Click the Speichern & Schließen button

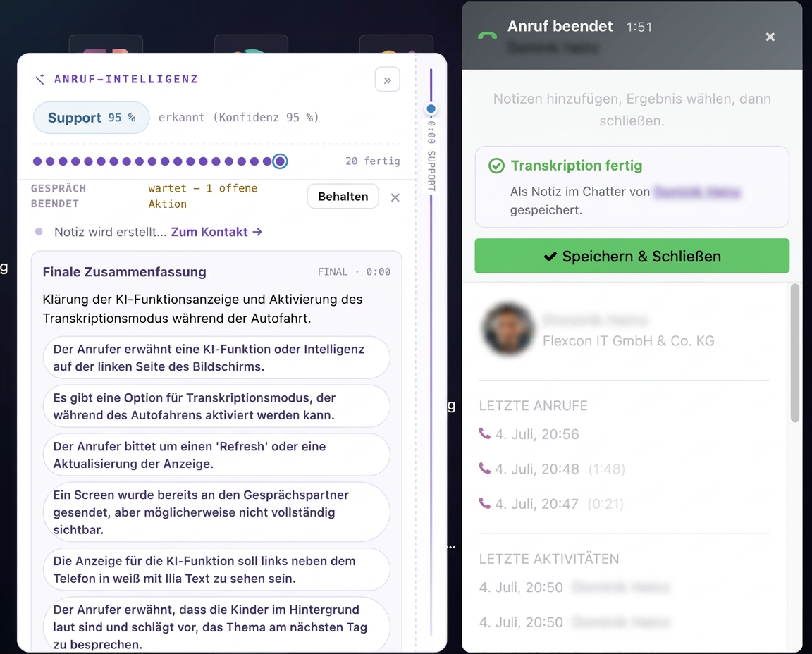click(x=632, y=256)
